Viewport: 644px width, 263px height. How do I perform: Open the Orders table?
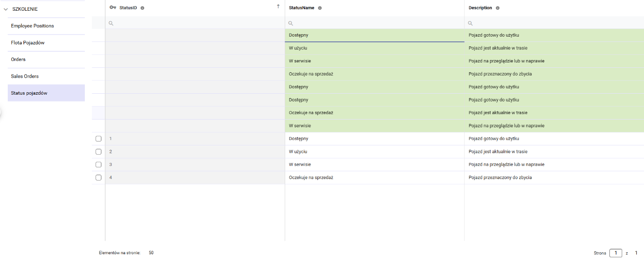46,60
